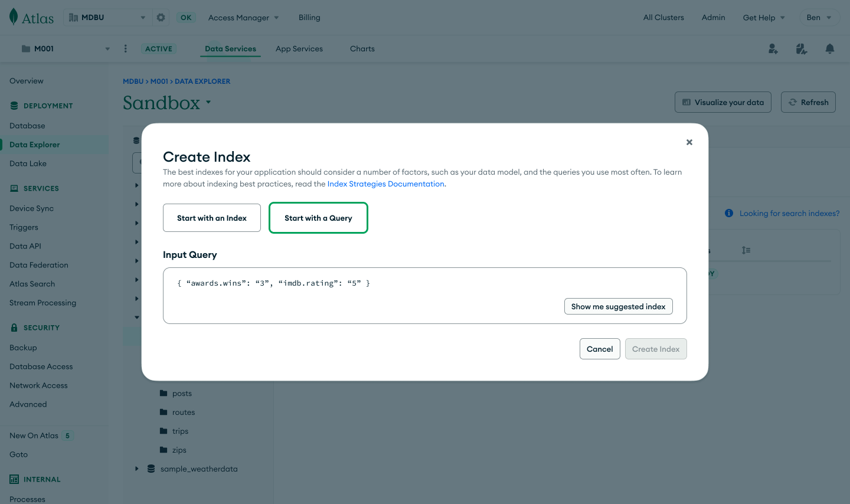Image resolution: width=850 pixels, height=504 pixels.
Task: Close the Create Index dialog
Action: pyautogui.click(x=689, y=142)
